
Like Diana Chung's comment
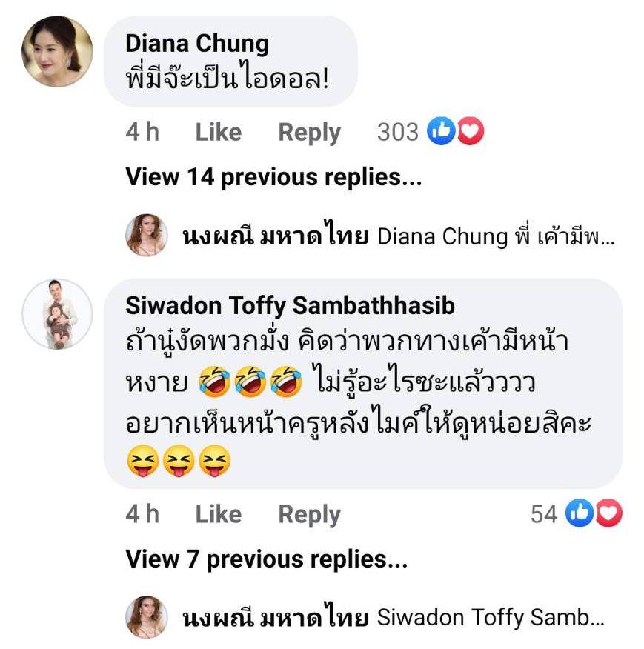[218, 133]
